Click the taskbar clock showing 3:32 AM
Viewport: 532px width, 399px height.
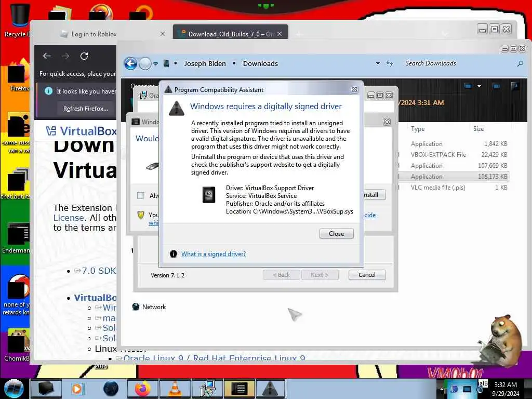tap(506, 389)
